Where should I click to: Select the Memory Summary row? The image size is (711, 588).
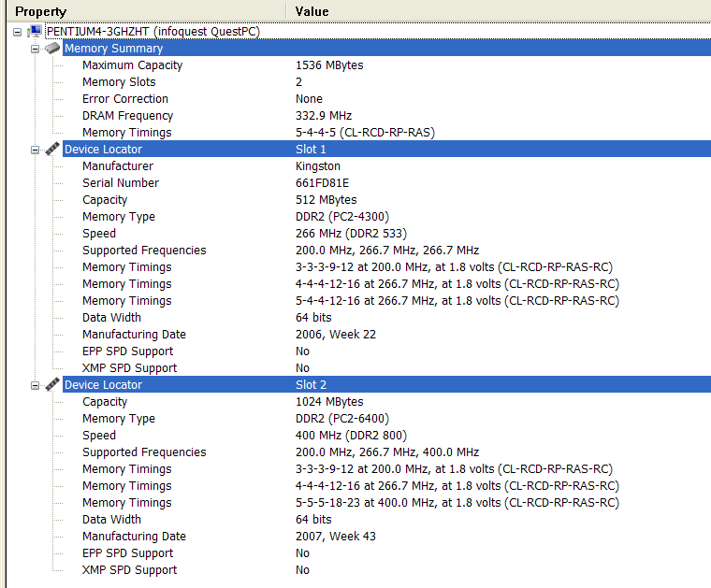[386, 48]
